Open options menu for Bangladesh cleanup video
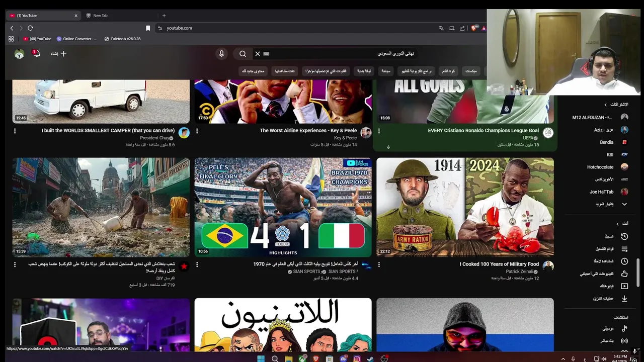The image size is (644, 362). [15, 264]
